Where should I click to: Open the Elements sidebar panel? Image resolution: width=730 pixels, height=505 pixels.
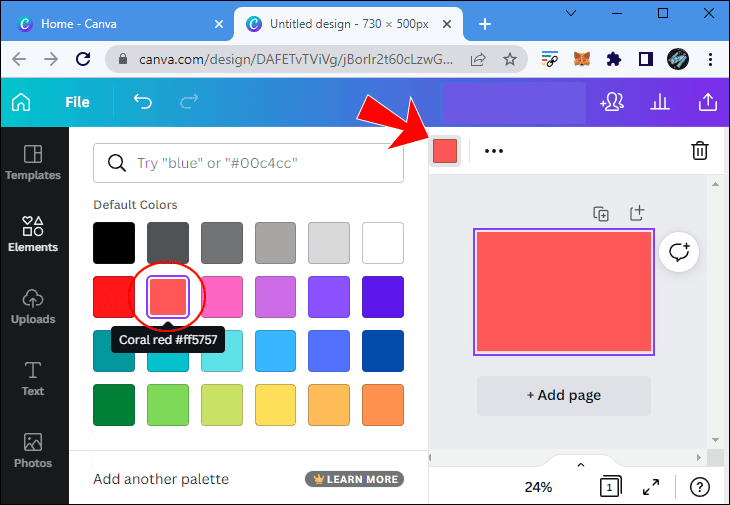pyautogui.click(x=33, y=234)
